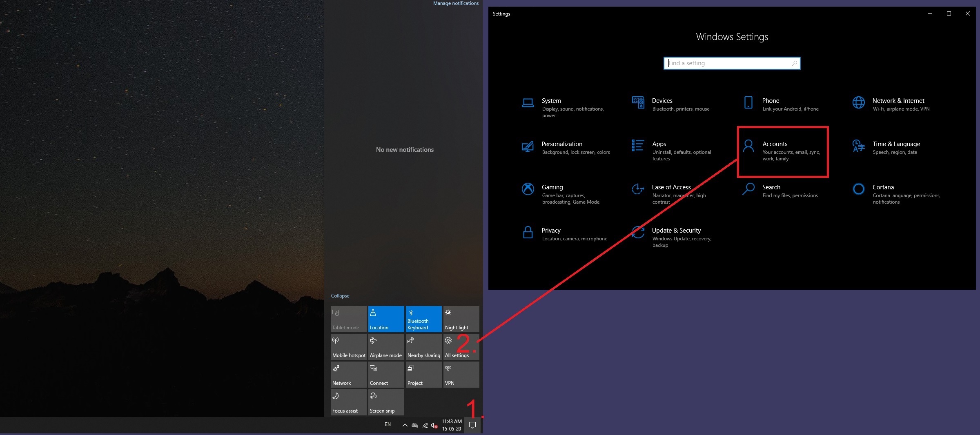The height and width of the screenshot is (435, 980).
Task: Toggle the Nearby sharing quick action
Action: [x=423, y=347]
